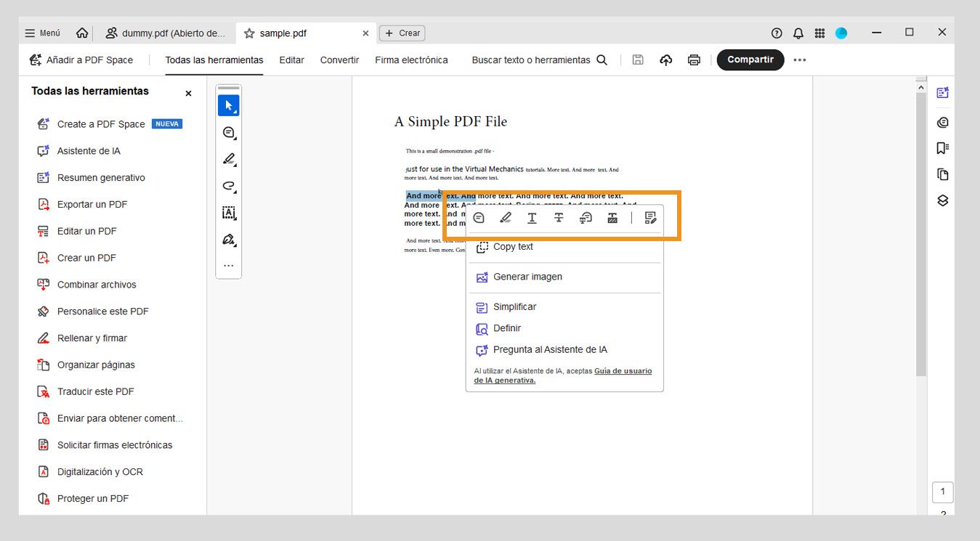Open more tools ellipsis in quick toolbar
This screenshot has height=541, width=980.
click(x=229, y=266)
